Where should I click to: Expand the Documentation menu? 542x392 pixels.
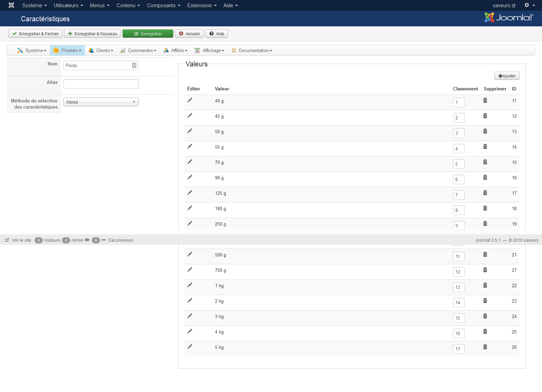click(x=252, y=50)
